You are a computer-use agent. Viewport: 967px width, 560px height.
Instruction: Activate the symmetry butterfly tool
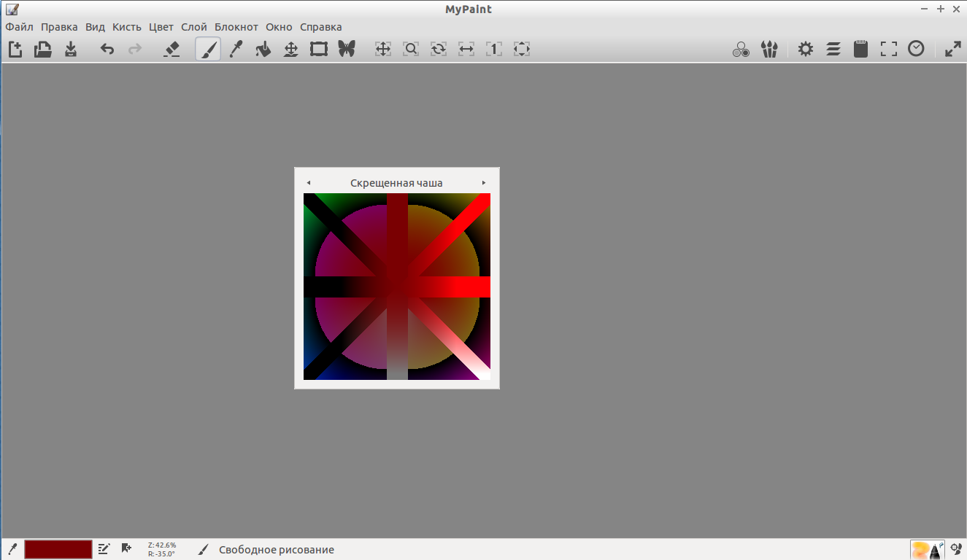tap(347, 50)
